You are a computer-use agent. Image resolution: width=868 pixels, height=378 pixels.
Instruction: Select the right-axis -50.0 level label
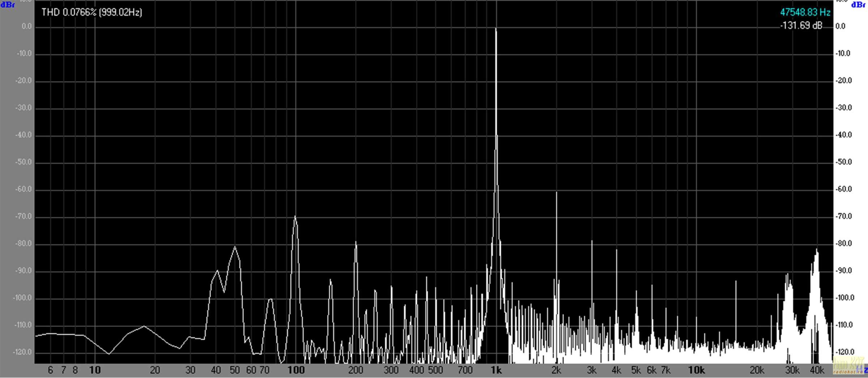point(843,162)
